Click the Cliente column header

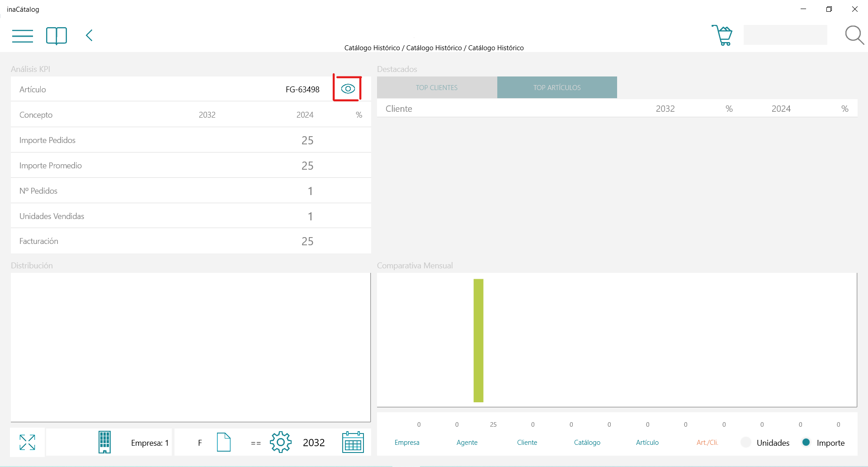click(x=399, y=109)
